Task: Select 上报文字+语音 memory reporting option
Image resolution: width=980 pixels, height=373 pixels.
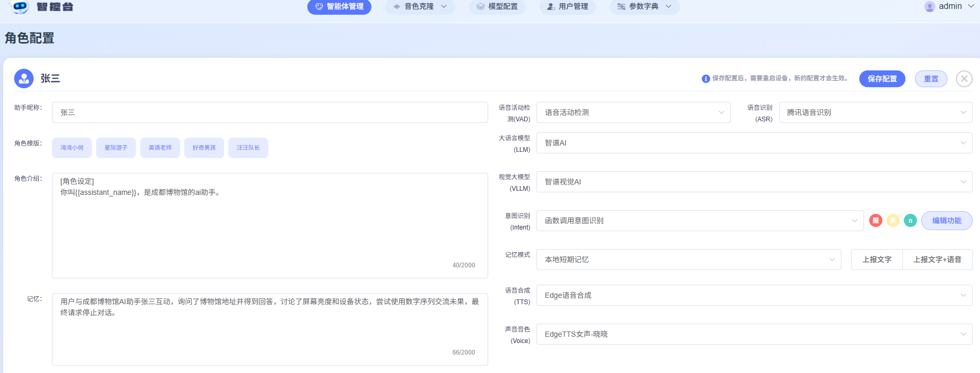Action: (x=937, y=260)
